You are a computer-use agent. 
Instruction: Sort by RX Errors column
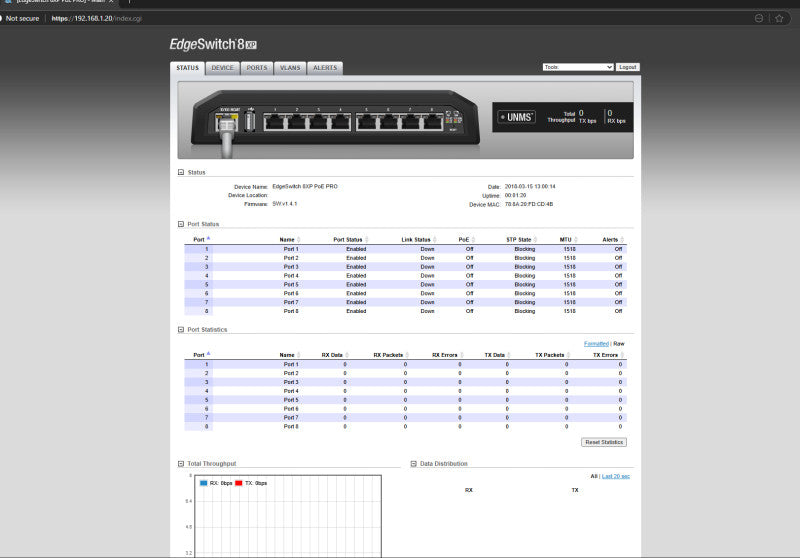[447, 355]
